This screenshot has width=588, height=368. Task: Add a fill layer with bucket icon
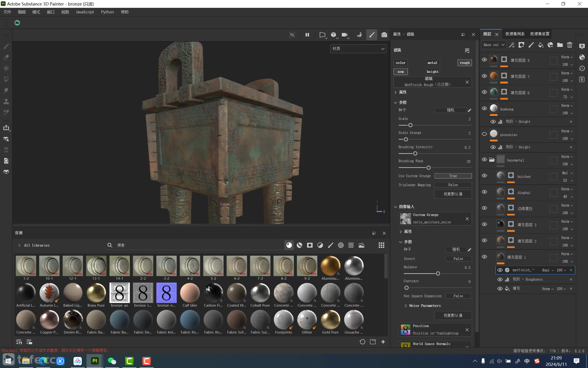coord(541,45)
